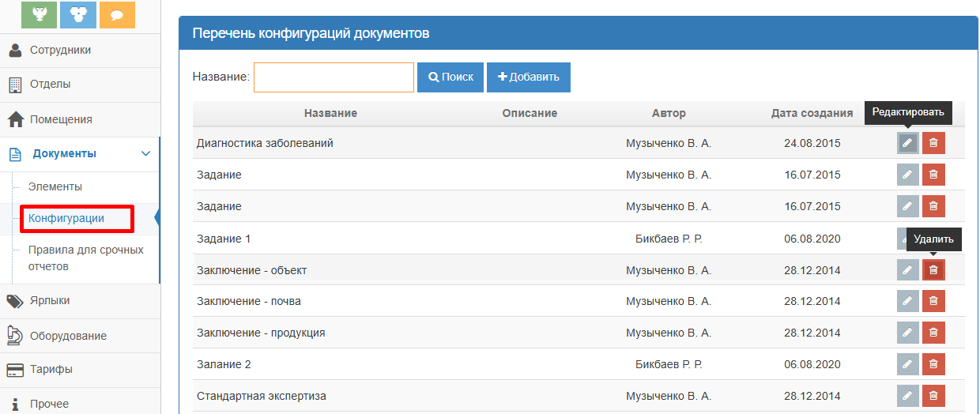Open the Тарифы sidebar item
This screenshot has height=414, width=980.
tap(51, 370)
